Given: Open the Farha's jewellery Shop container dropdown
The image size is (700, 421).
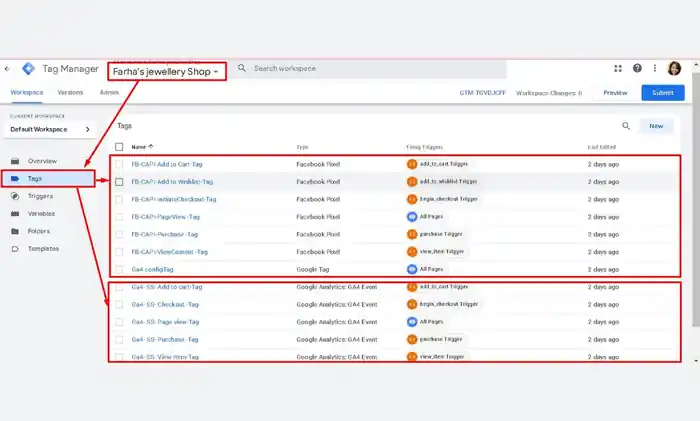Looking at the screenshot, I should coord(166,71).
